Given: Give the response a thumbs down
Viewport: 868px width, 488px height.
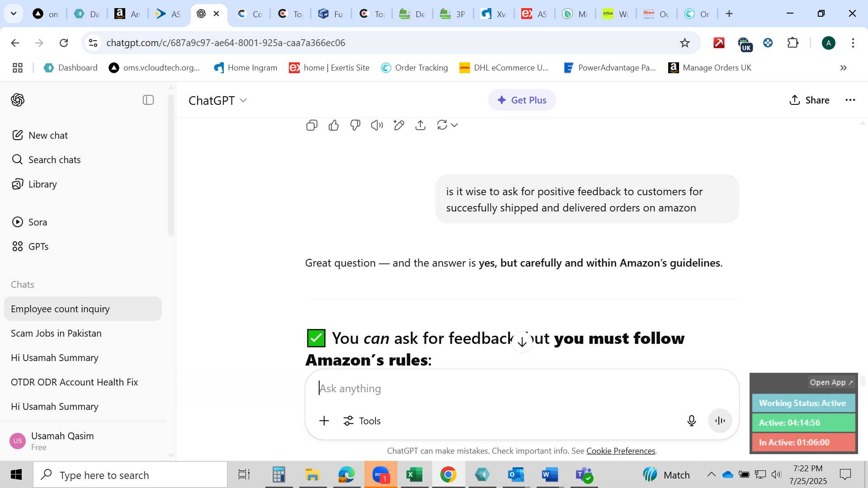Looking at the screenshot, I should (x=355, y=125).
